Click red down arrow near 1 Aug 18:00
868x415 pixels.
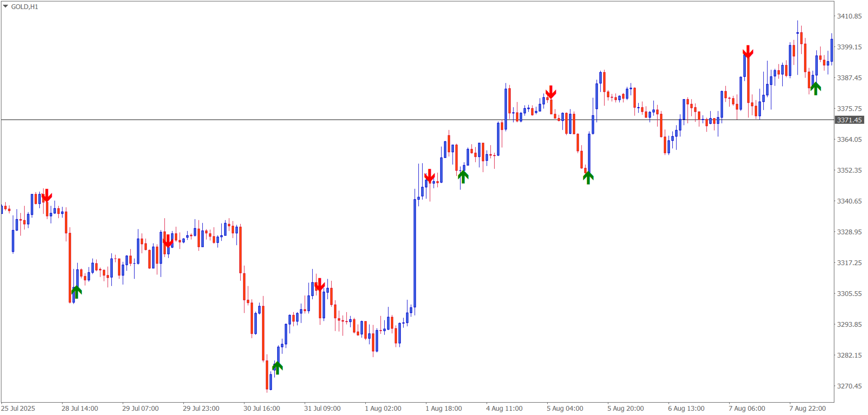(x=429, y=176)
